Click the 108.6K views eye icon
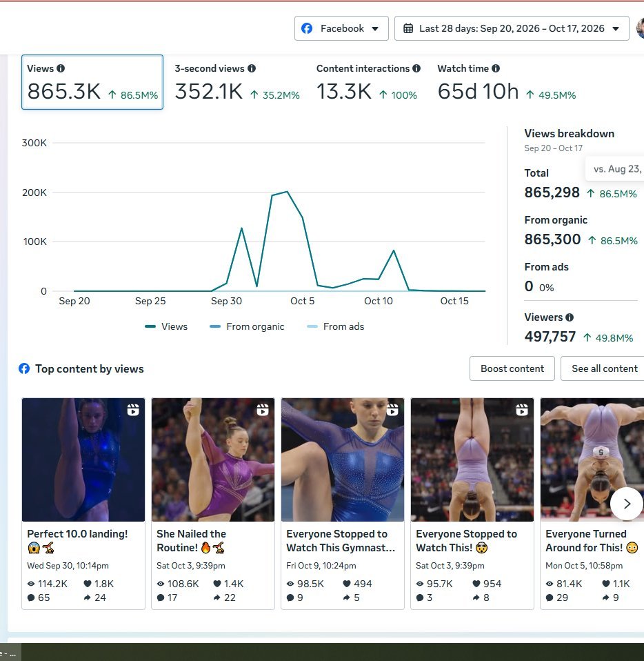Viewport: 644px width, 661px height. pos(161,584)
